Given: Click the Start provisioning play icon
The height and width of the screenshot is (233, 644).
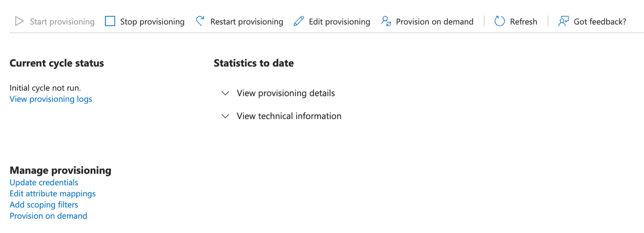Looking at the screenshot, I should click(x=19, y=21).
